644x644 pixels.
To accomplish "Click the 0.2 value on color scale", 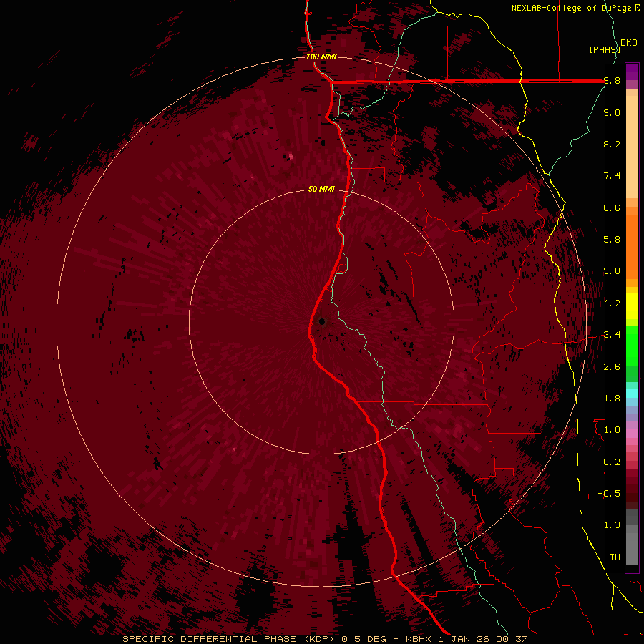I will tap(612, 462).
